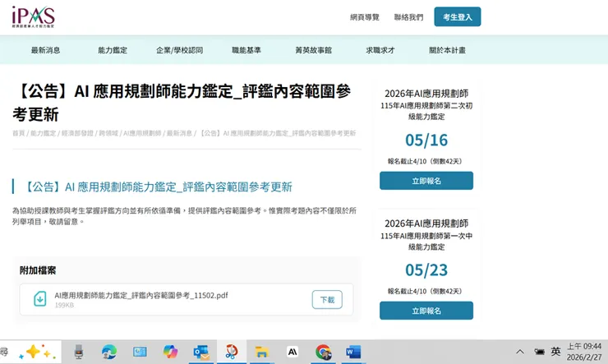Click the 經濟部發證 breadcrumb link
608x364 pixels.
[77, 133]
